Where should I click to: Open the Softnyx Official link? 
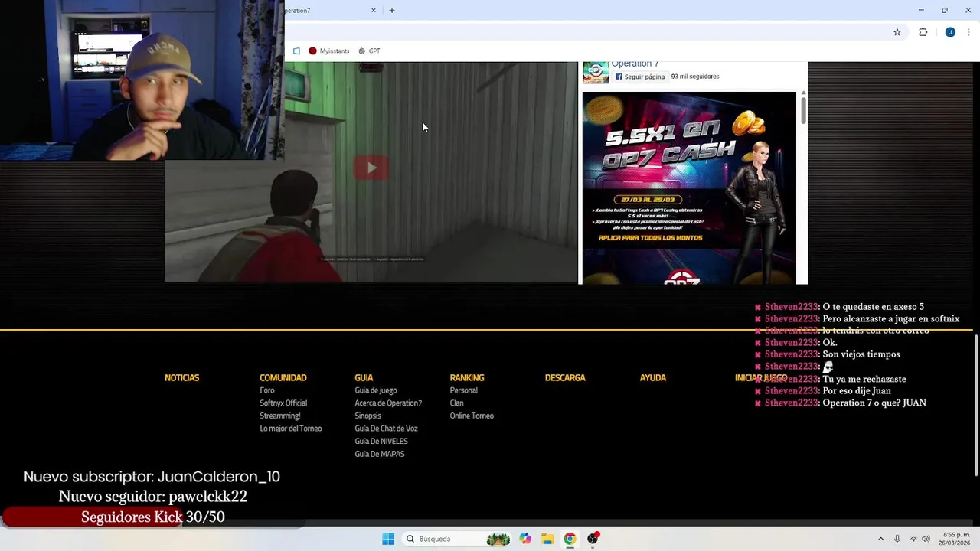click(283, 403)
